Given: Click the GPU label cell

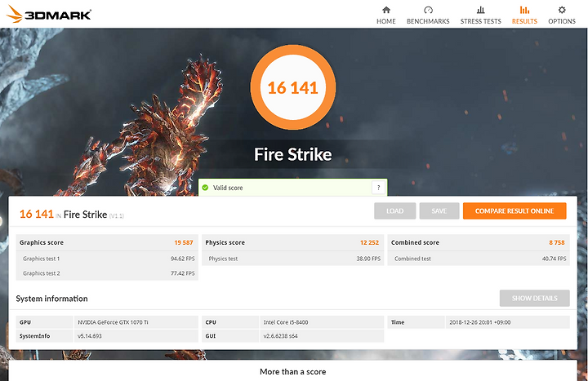Looking at the screenshot, I should [44, 322].
